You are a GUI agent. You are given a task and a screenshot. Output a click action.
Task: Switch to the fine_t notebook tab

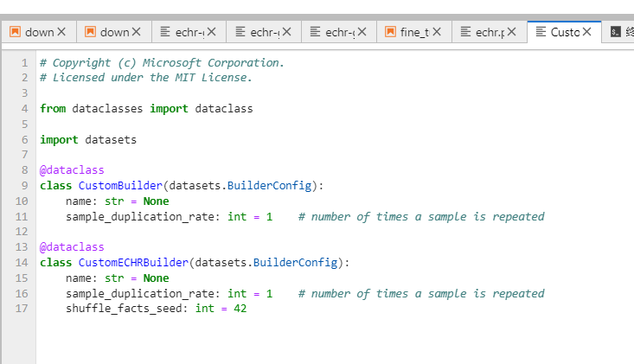click(x=414, y=32)
